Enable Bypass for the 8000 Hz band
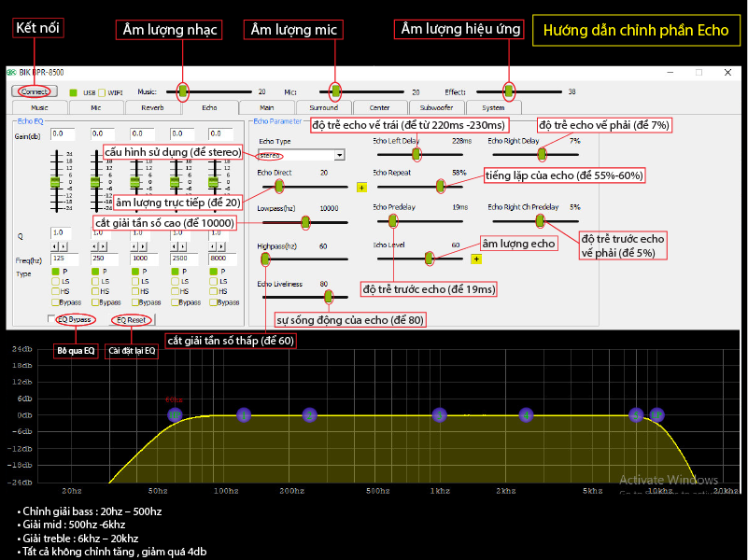This screenshot has height=560, width=748. pyautogui.click(x=213, y=302)
